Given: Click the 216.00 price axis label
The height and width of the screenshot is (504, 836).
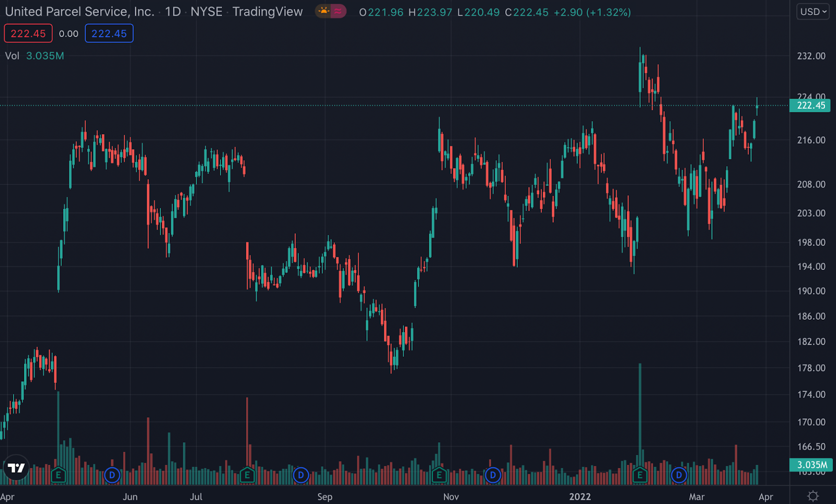Looking at the screenshot, I should click(x=811, y=140).
